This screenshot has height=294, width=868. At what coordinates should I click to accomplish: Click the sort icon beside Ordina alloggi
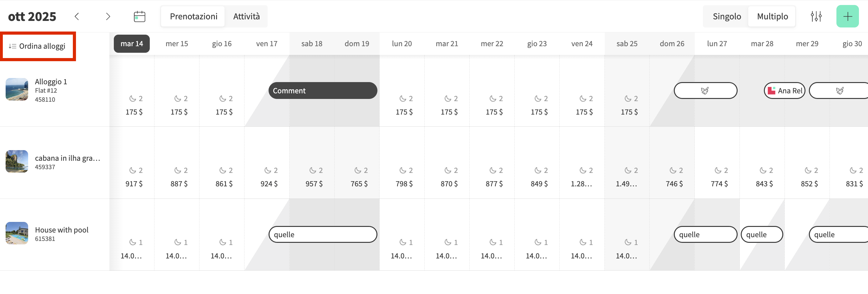pyautogui.click(x=13, y=46)
